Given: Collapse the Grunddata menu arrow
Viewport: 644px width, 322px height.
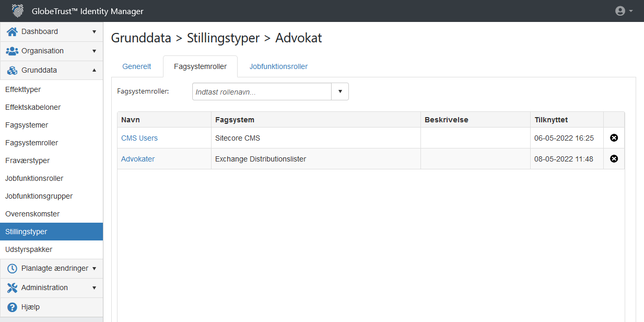Looking at the screenshot, I should [x=95, y=70].
